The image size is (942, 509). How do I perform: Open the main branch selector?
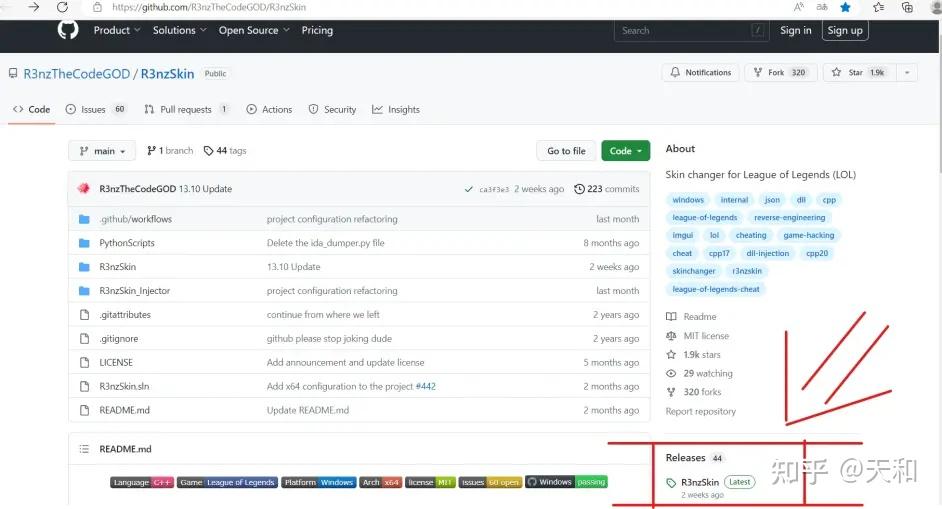click(102, 151)
